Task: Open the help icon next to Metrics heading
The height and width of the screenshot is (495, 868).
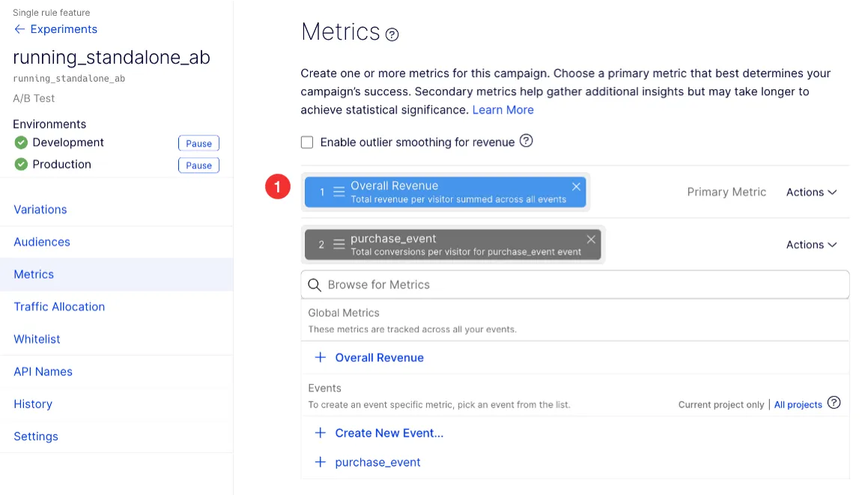Action: (392, 35)
